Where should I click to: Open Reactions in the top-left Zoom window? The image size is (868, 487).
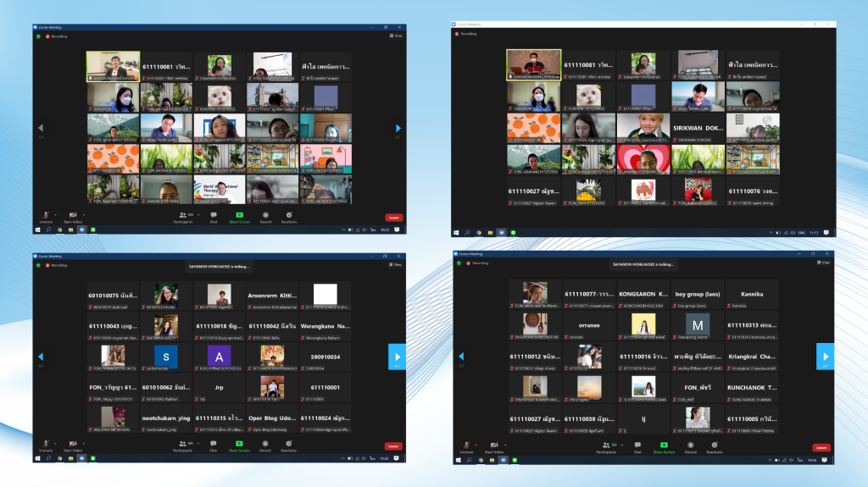(289, 217)
